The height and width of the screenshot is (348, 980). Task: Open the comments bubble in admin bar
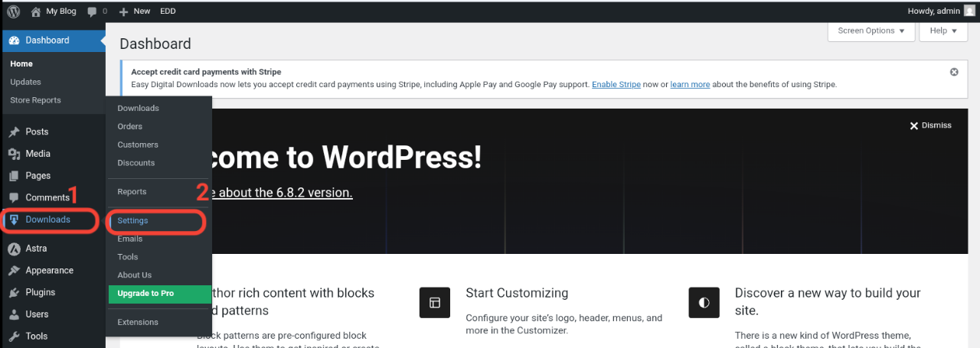92,12
